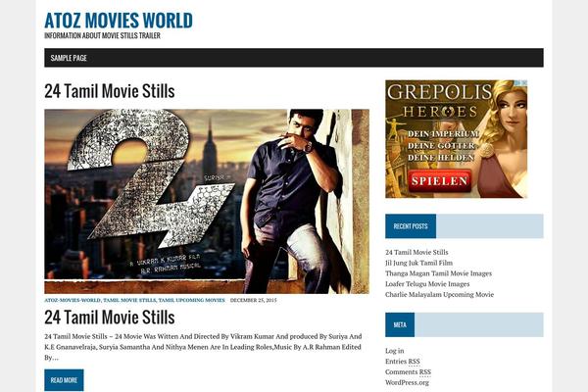Click the site tagline about movie stills trailer
588x392 pixels.
point(102,35)
